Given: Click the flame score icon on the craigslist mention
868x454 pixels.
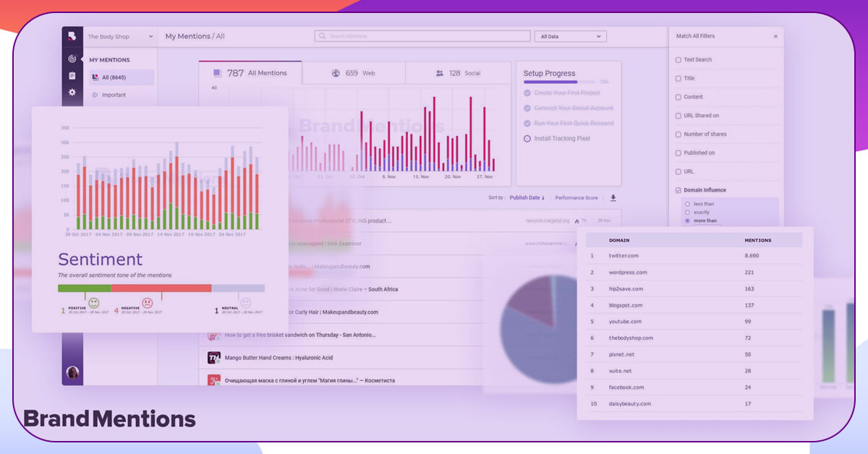Looking at the screenshot, I should (577, 220).
